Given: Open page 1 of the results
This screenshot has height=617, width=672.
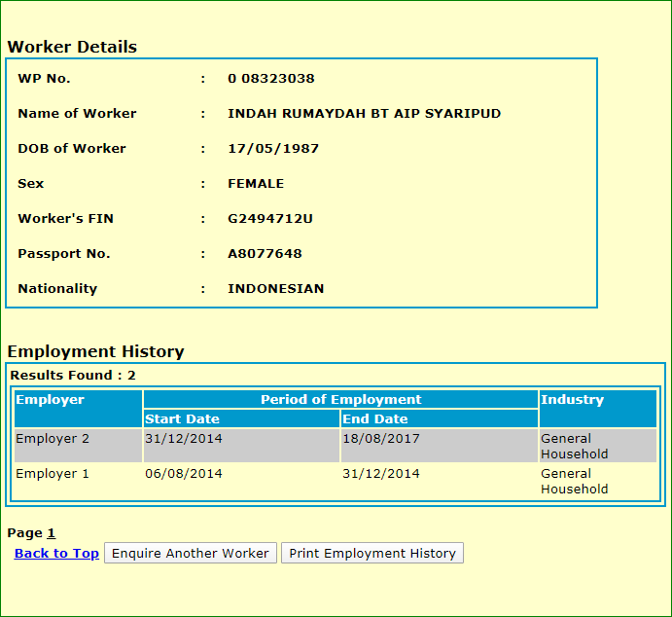Looking at the screenshot, I should tap(52, 532).
